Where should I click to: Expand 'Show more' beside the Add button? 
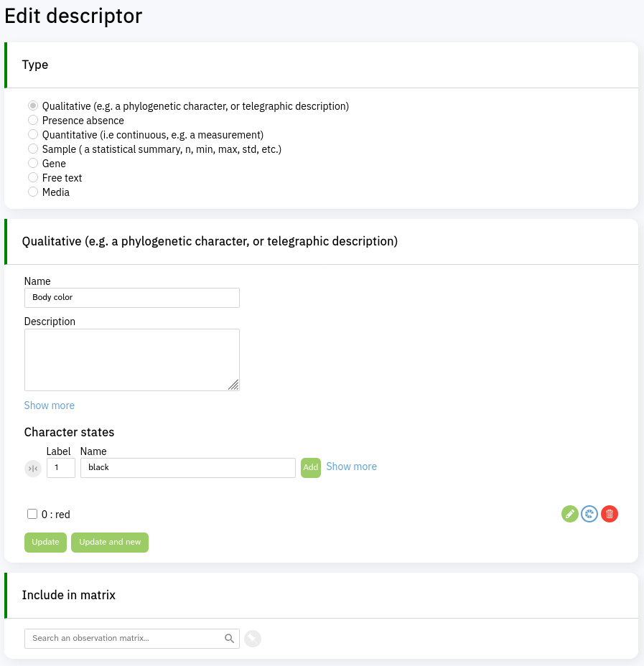coord(351,466)
